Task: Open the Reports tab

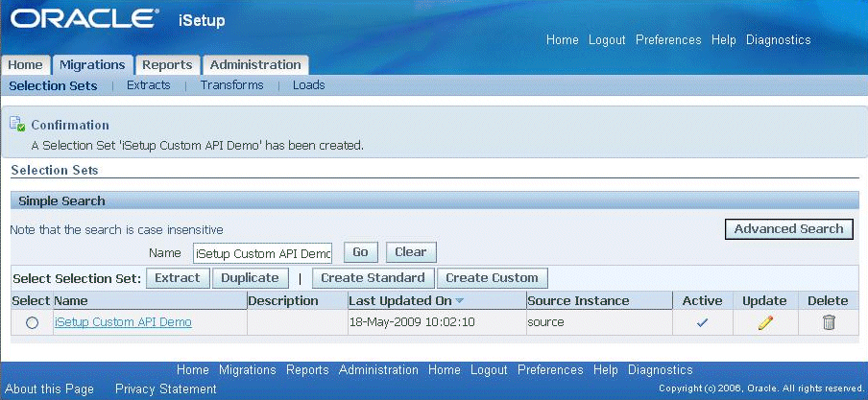Action: (167, 64)
